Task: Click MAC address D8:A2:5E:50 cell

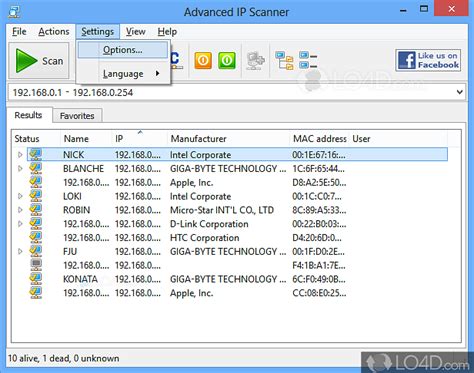Action: [x=319, y=183]
